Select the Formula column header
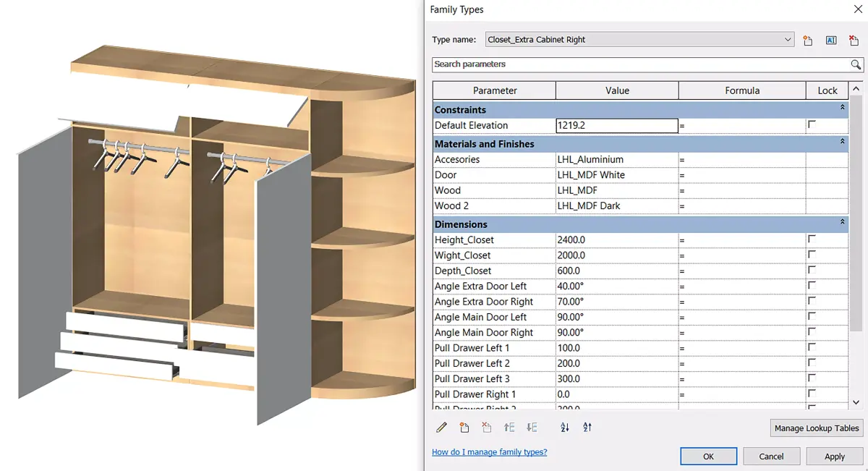The height and width of the screenshot is (471, 868). pos(742,90)
